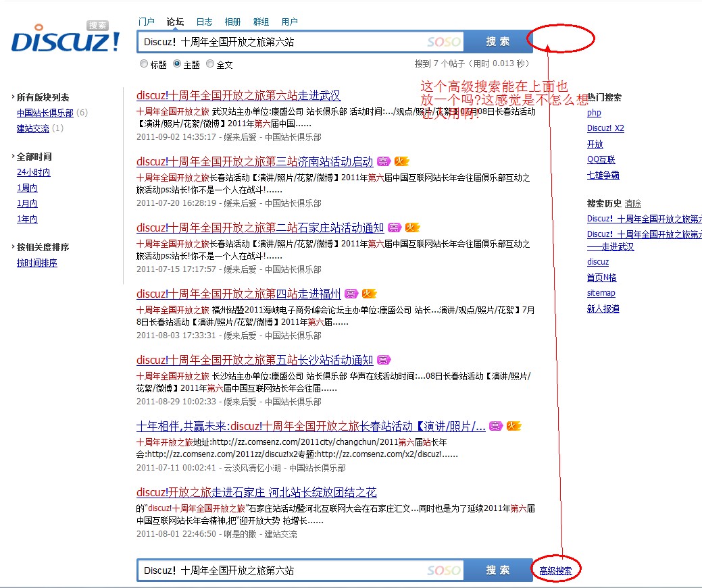
Task: Open history entry 首页N格
Action: tap(602, 277)
